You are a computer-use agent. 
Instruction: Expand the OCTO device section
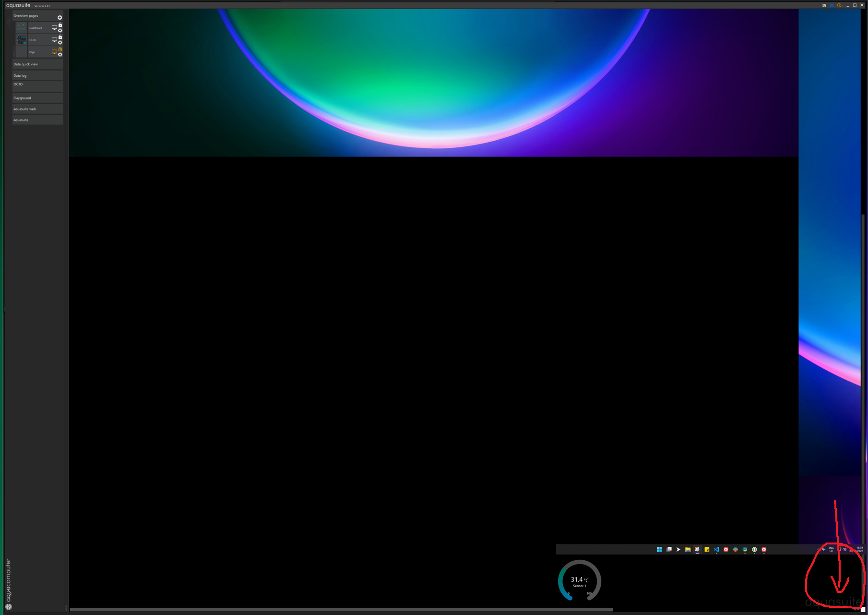click(37, 86)
